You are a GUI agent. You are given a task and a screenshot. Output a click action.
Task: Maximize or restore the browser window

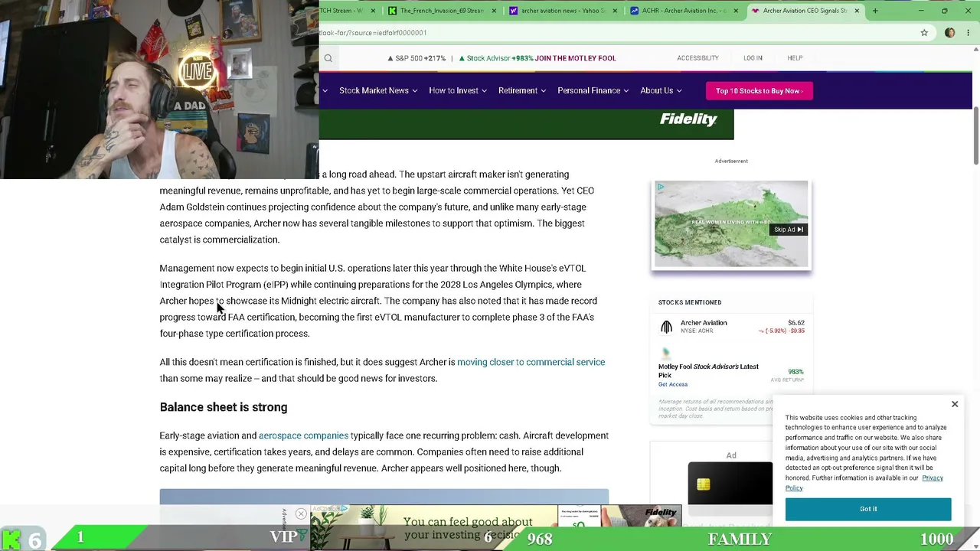[944, 11]
